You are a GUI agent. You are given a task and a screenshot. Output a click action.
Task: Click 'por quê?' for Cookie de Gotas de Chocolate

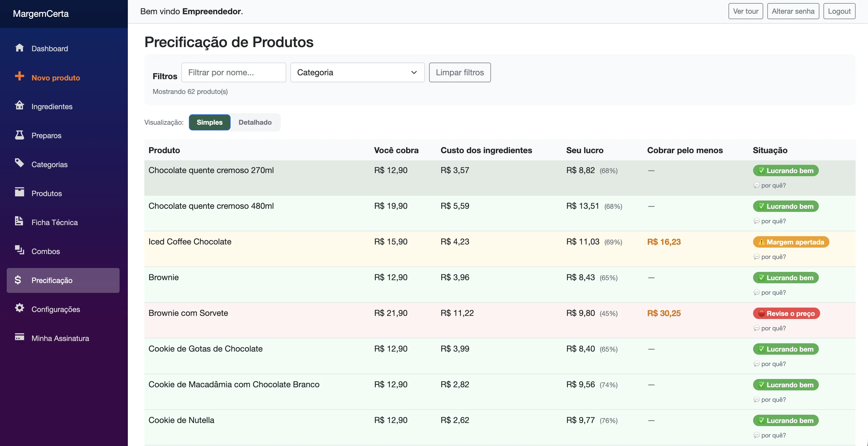coord(770,364)
